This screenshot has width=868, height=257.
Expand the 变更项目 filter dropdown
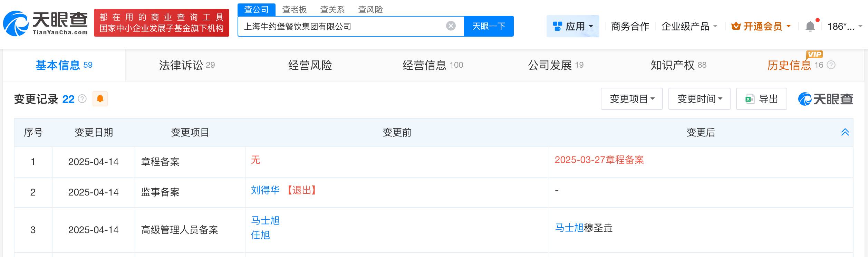[631, 99]
